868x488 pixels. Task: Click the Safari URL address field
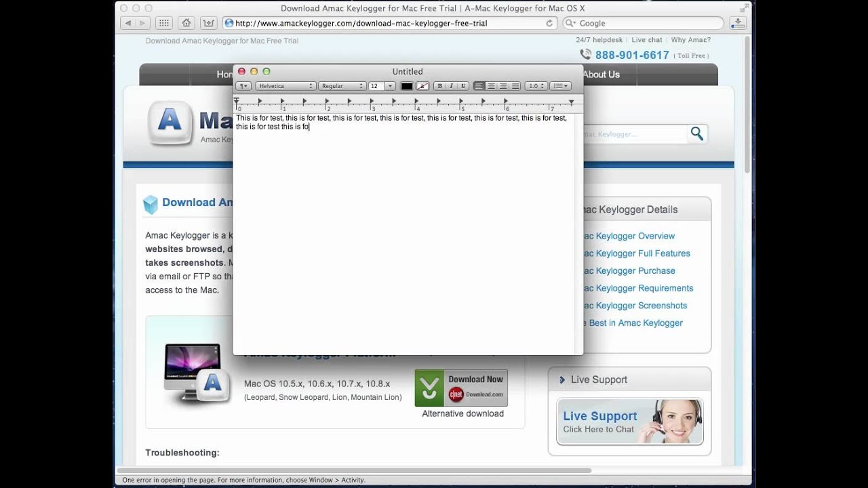pyautogui.click(x=389, y=23)
